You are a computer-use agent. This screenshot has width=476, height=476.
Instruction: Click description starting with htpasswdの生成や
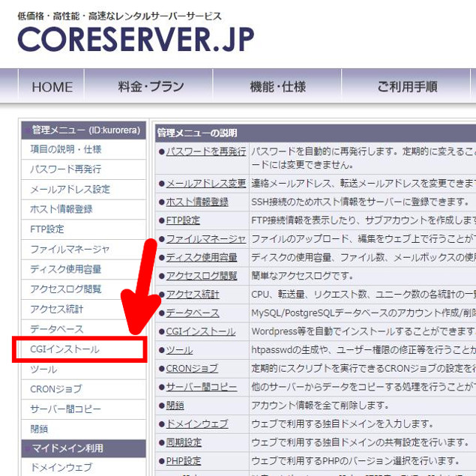[x=364, y=350]
